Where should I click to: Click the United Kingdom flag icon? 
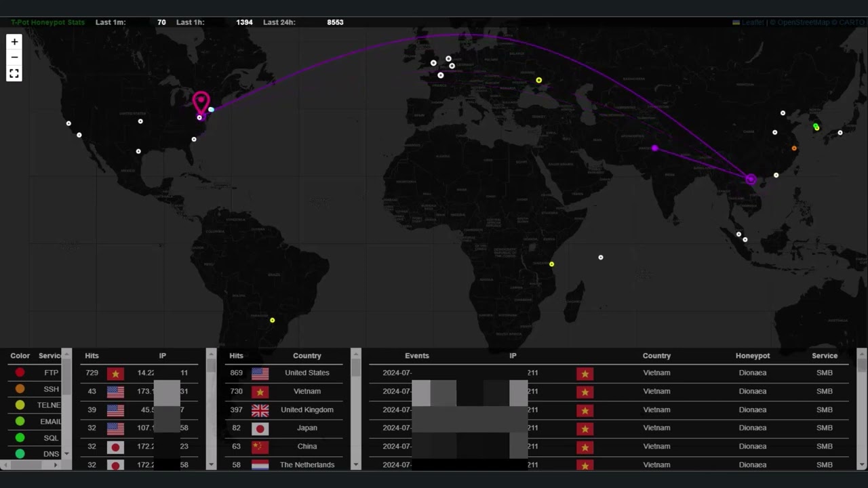click(x=260, y=410)
